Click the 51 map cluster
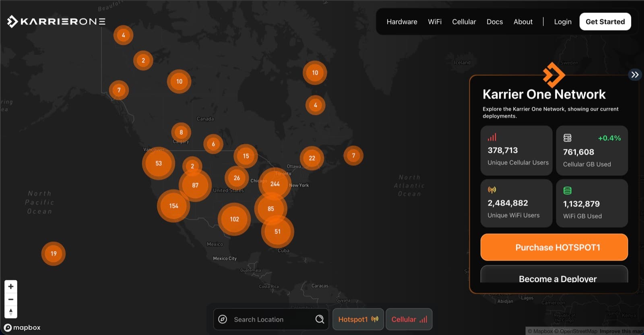The image size is (644, 335). point(277,232)
